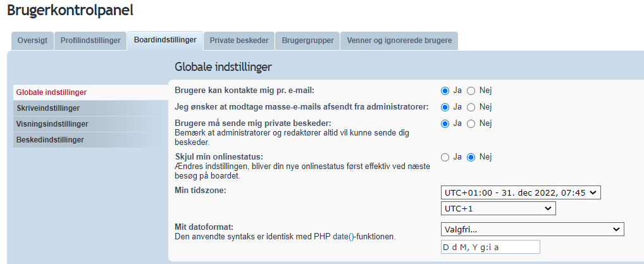Open the UTC+1 timezone dropdown
The width and height of the screenshot is (644, 264).
[498, 208]
